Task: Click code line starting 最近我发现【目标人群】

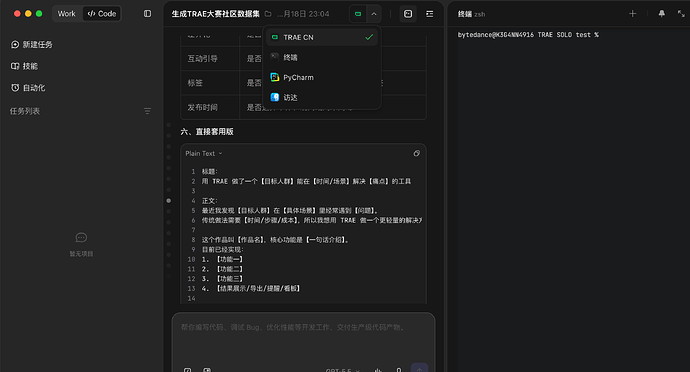Action: coord(290,210)
